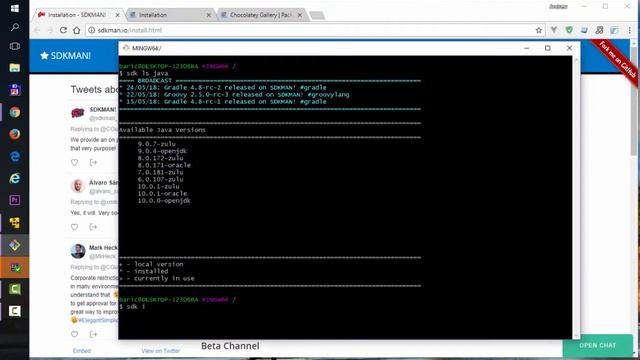Open Google Chrome from the taskbar

15,112
